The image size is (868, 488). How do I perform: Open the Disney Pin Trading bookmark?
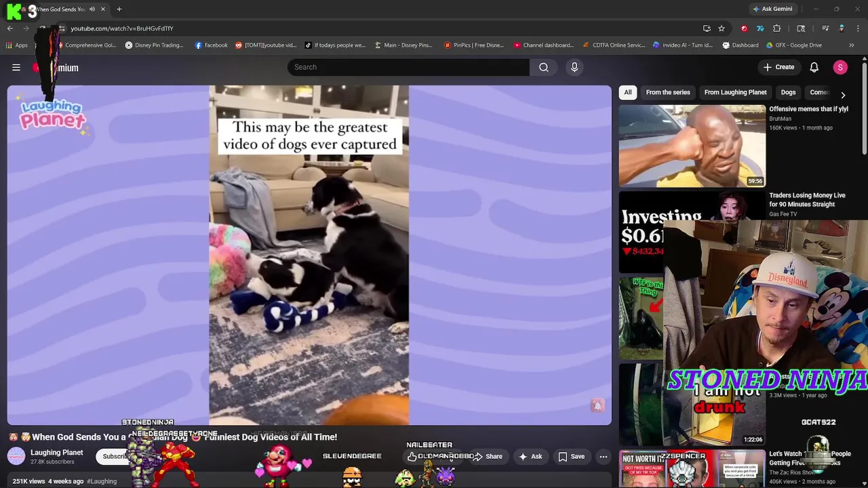[x=154, y=45]
